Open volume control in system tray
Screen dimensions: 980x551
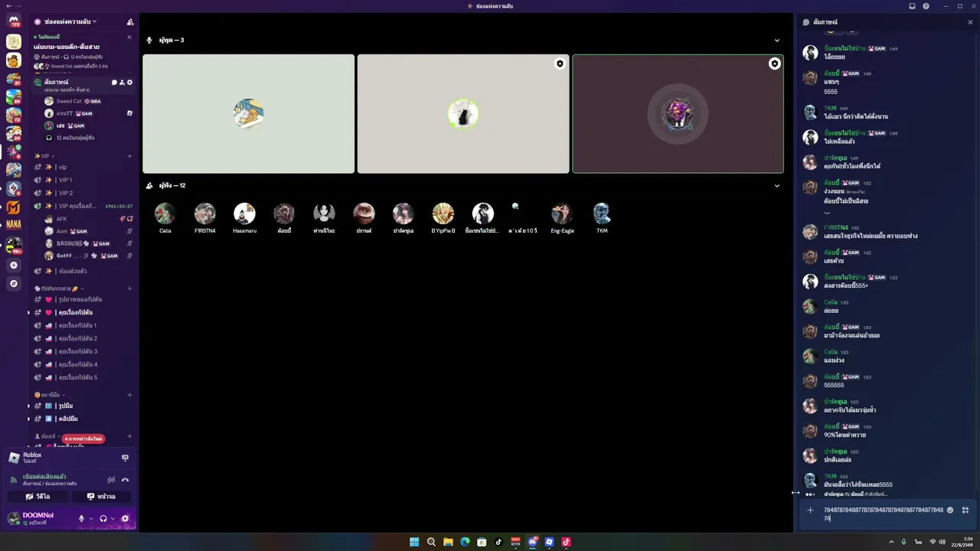tap(941, 542)
